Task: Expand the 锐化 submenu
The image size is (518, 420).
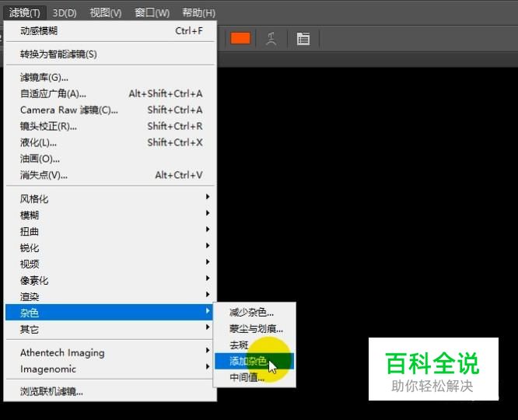Action: coord(111,248)
